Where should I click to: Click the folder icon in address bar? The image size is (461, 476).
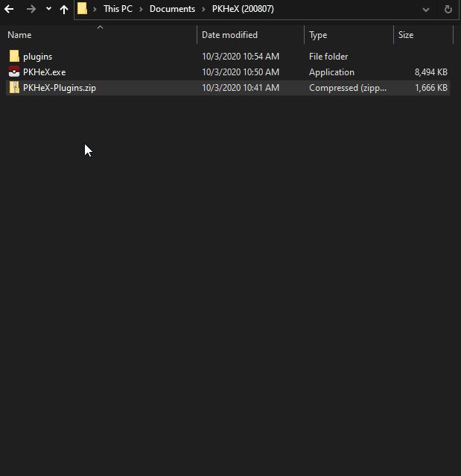click(83, 9)
